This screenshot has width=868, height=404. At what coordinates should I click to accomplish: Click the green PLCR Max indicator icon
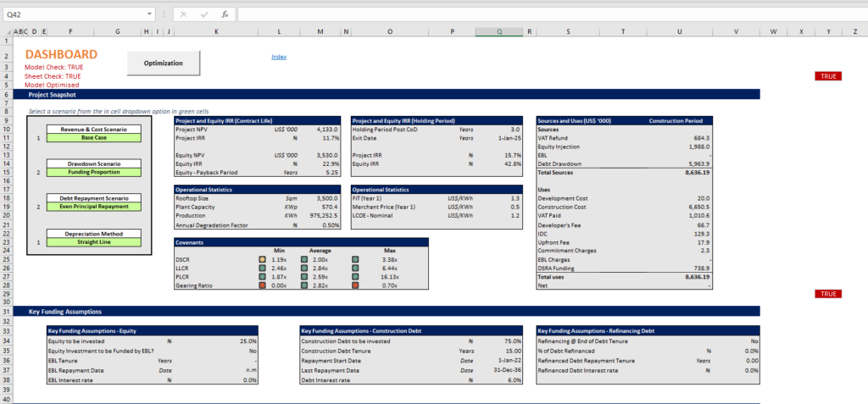point(355,277)
